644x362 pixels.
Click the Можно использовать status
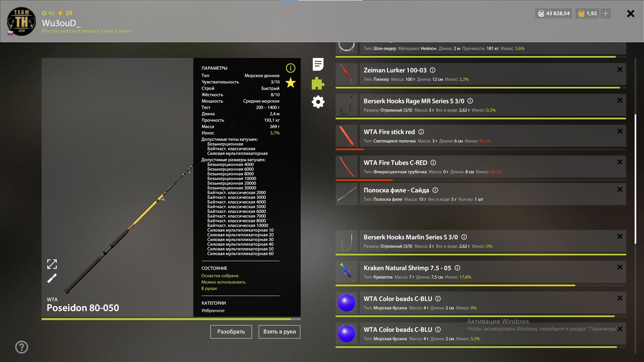click(224, 282)
